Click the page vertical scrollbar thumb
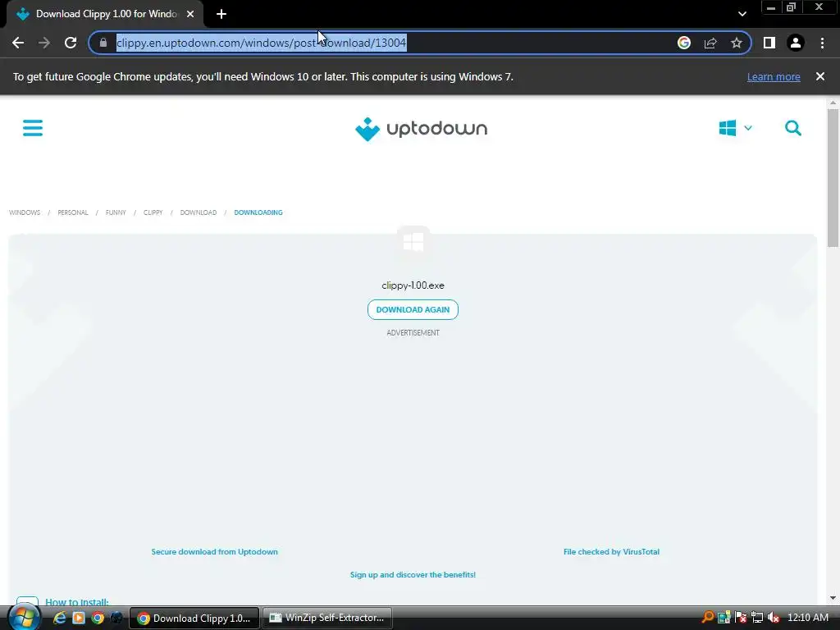Screen dimensions: 840x630 pos(833,177)
